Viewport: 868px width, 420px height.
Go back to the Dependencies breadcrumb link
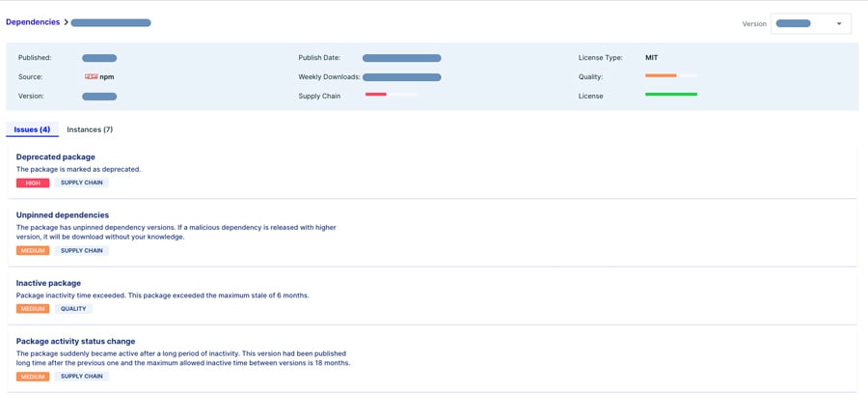32,22
